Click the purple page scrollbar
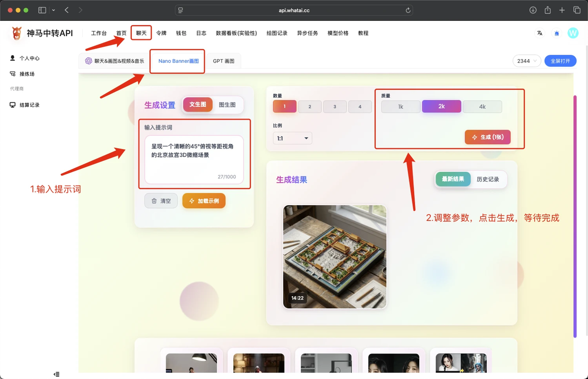Screen dimensions: 588x379 pos(575,217)
